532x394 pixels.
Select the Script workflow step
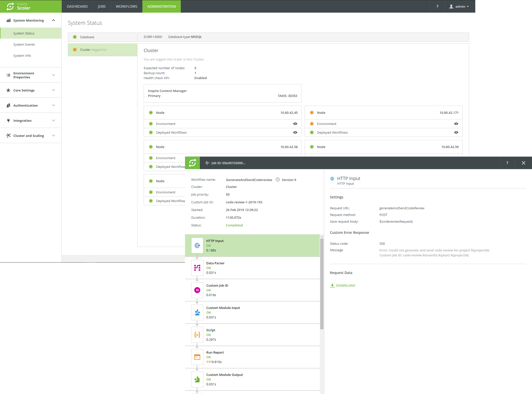(x=252, y=335)
